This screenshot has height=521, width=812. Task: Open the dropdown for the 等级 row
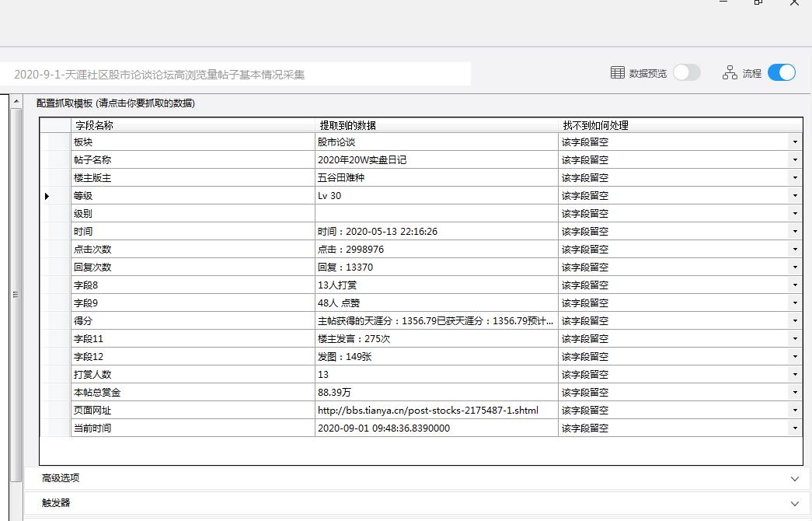[795, 195]
